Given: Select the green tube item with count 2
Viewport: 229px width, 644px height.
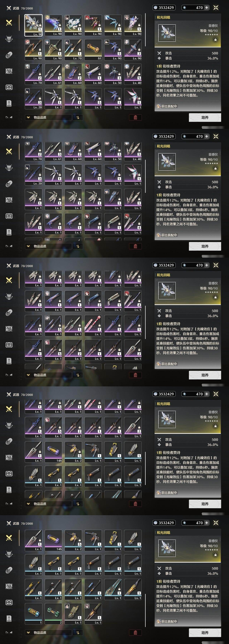Looking at the screenshot, I should point(53,614).
